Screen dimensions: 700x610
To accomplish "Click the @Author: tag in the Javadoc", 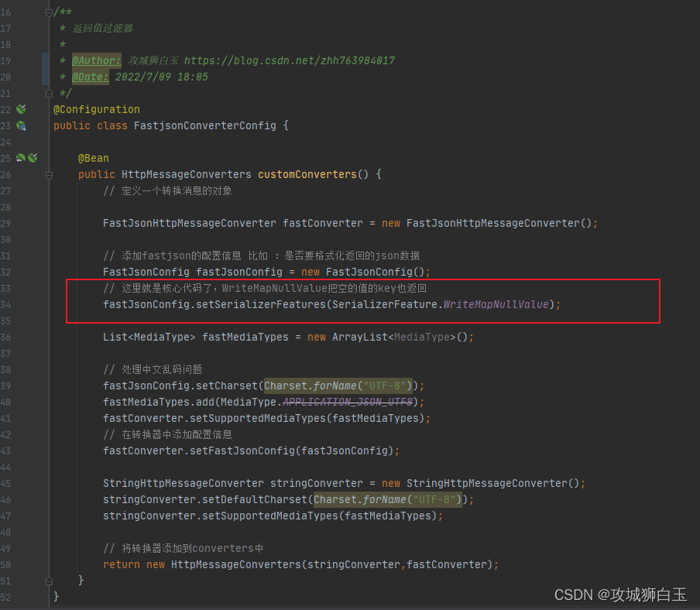I will tap(97, 60).
